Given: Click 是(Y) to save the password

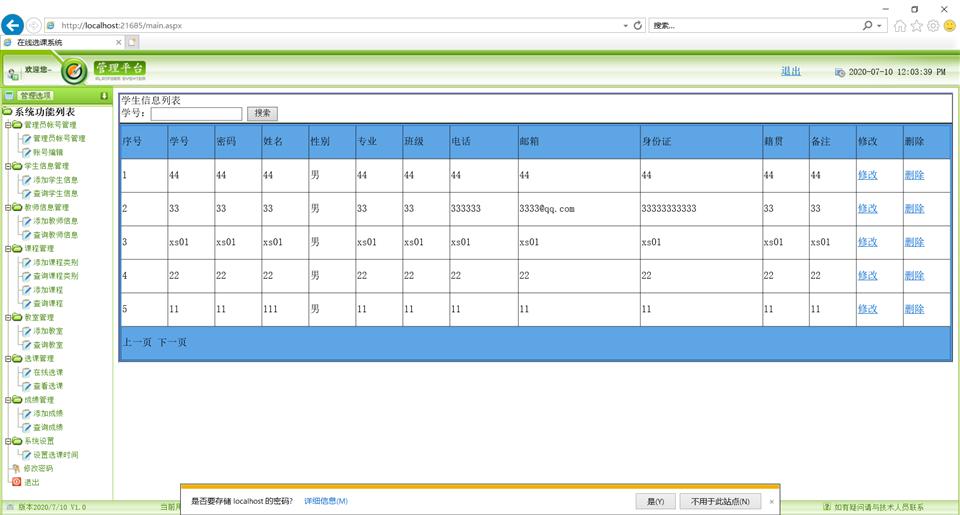Looking at the screenshot, I should [655, 501].
